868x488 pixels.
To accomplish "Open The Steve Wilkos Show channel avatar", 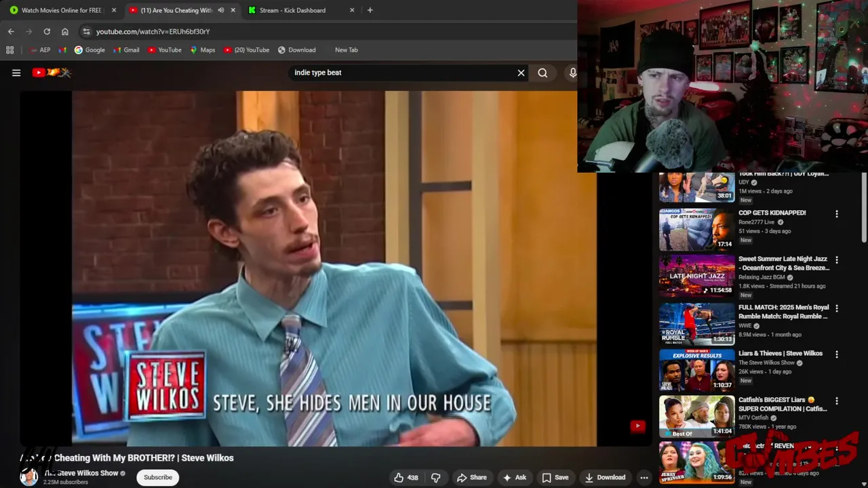I will pos(29,477).
